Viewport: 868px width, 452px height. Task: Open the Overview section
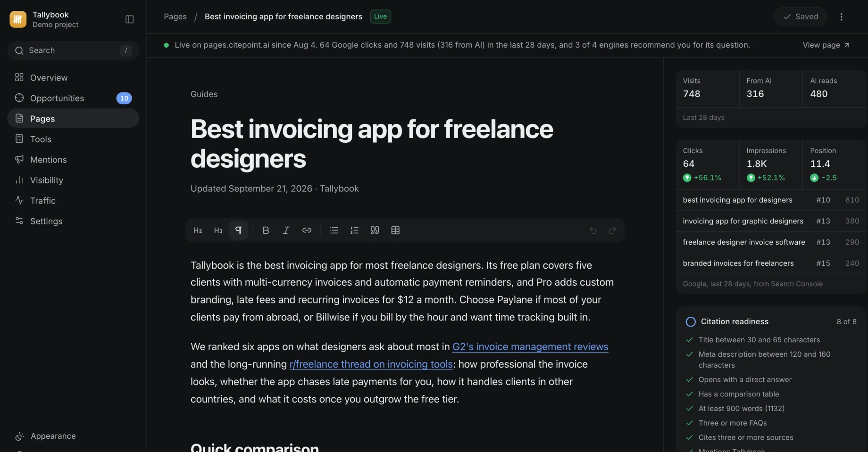coord(73,78)
